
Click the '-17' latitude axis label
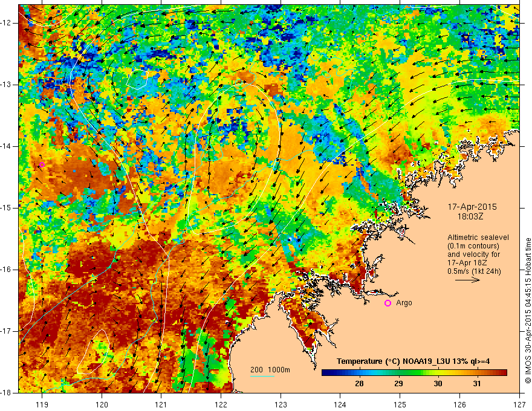point(6,331)
